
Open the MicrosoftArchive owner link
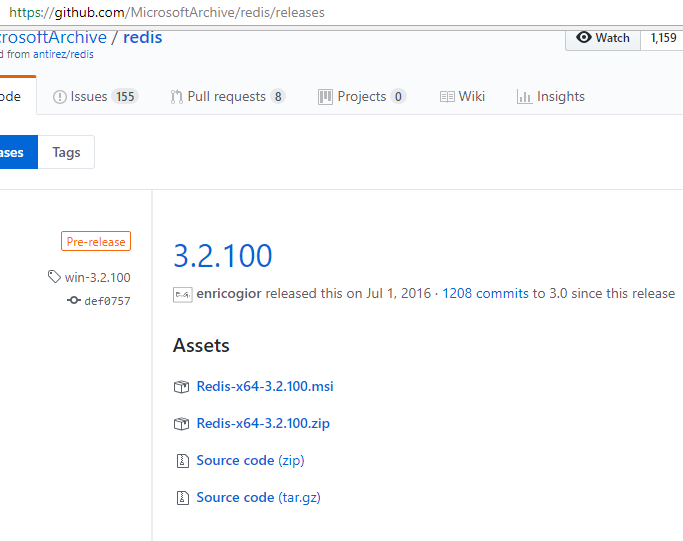[53, 37]
